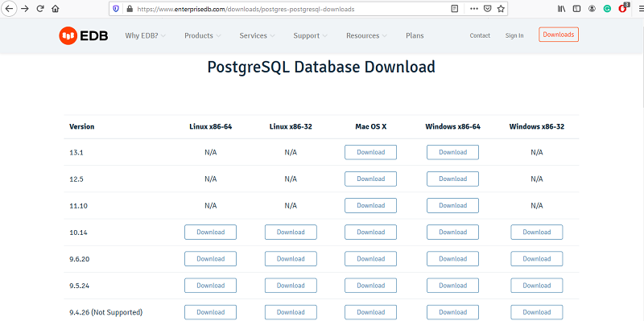Download version 9.6.20 for Linux x86-32

[291, 259]
